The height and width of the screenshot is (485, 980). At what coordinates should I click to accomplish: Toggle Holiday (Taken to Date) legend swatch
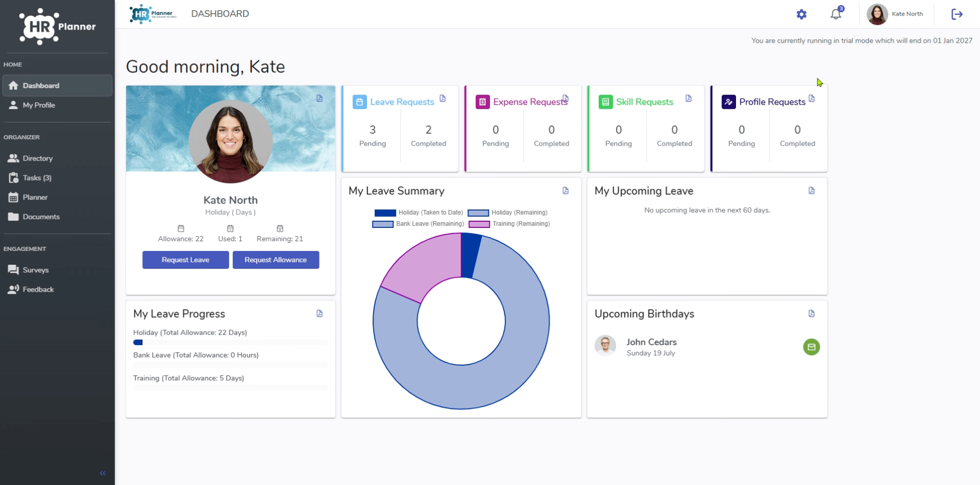[x=385, y=213]
